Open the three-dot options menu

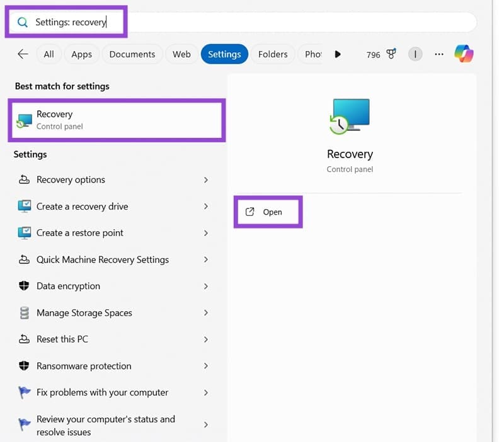click(x=439, y=54)
